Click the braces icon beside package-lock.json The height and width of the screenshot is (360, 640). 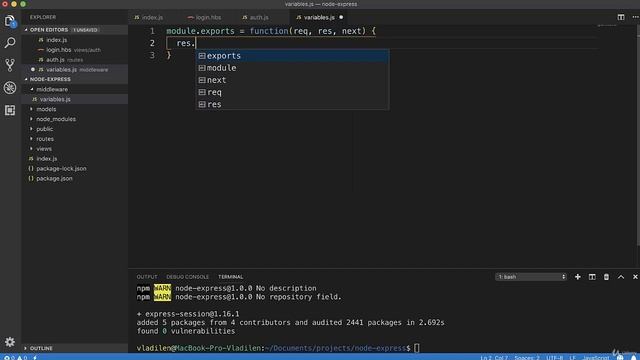pos(31,169)
